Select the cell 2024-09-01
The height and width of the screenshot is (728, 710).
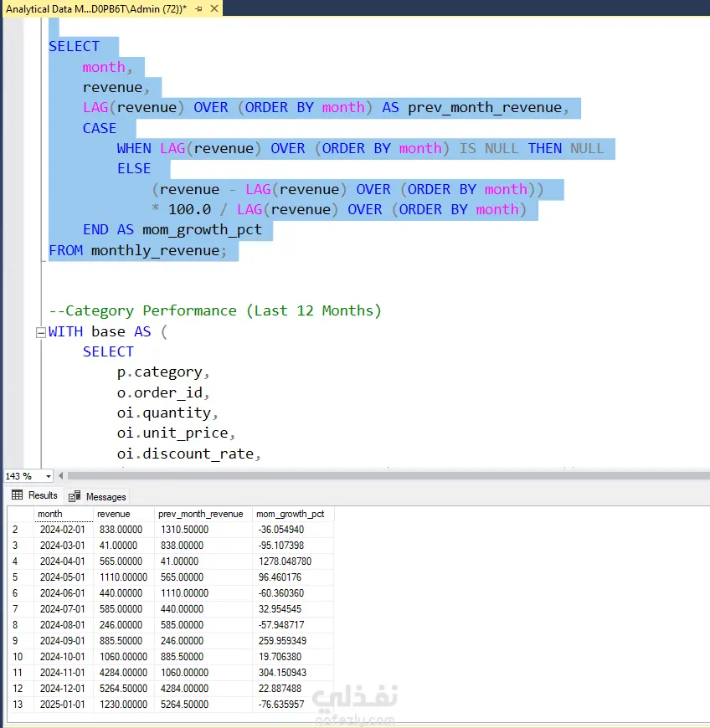[63, 641]
